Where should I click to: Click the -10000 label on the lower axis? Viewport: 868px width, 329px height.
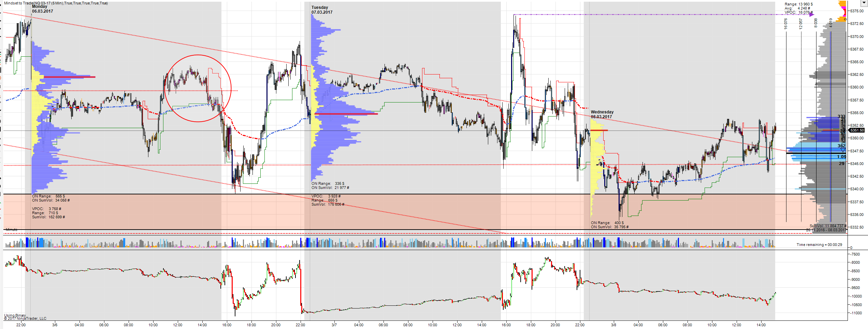pyautogui.click(x=855, y=296)
